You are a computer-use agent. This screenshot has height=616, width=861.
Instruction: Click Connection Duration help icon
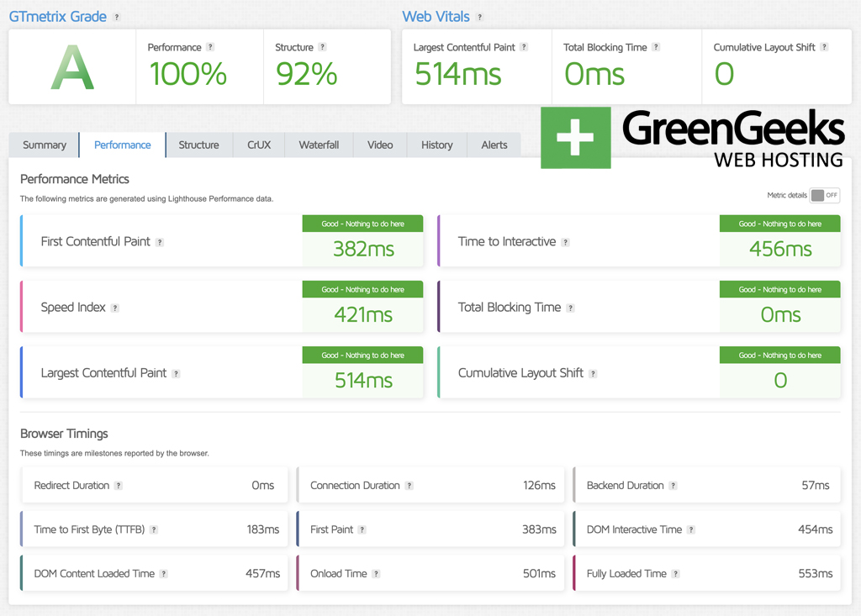(x=409, y=486)
